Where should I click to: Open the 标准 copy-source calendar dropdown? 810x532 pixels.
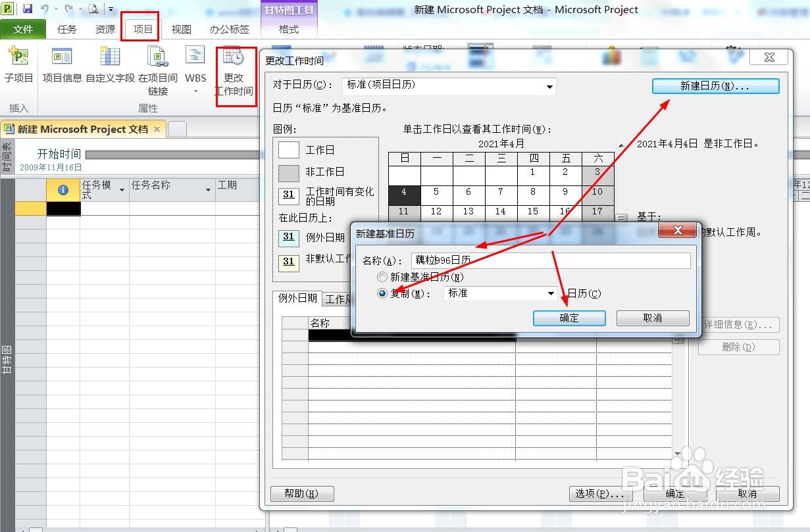tap(551, 293)
